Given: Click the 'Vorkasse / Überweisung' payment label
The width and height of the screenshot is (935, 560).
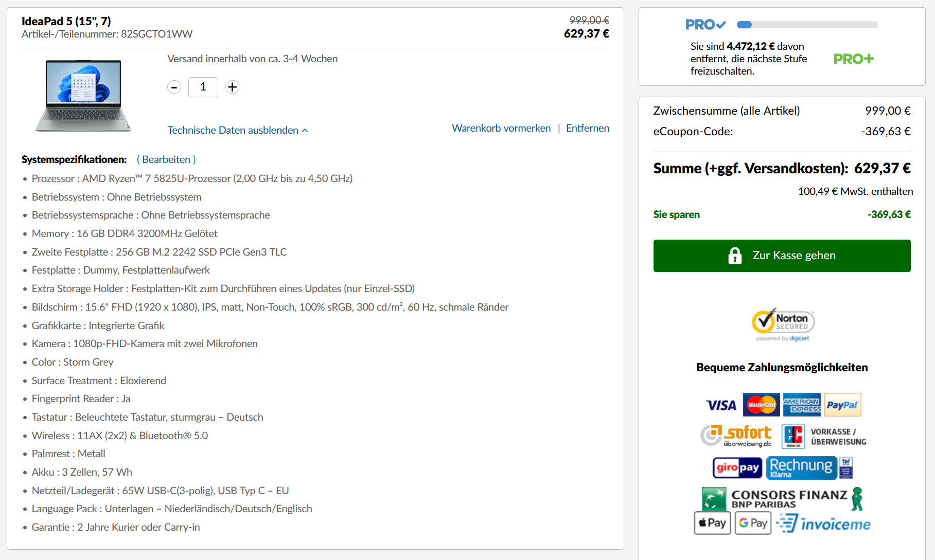Looking at the screenshot, I should pos(838,437).
